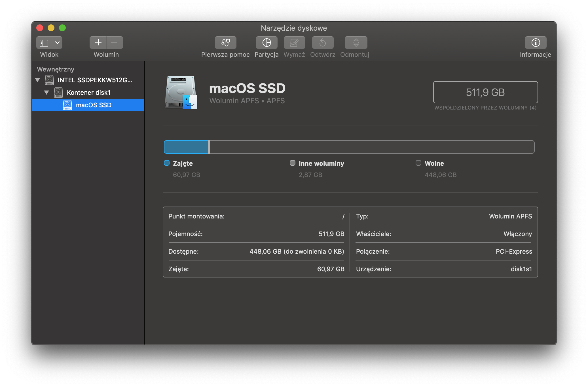Click the large macOS SSD drive image
Viewport: 588px width, 387px height.
click(x=181, y=92)
